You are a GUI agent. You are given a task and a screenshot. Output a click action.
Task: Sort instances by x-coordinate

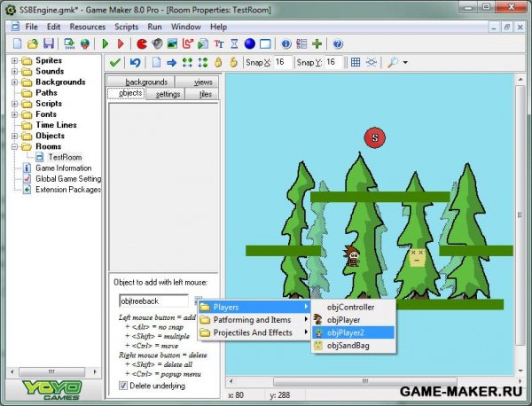click(187, 62)
